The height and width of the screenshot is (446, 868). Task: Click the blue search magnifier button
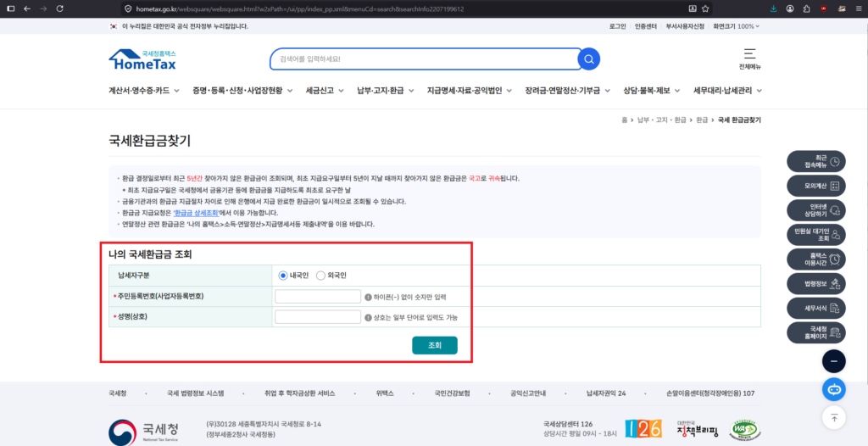click(x=589, y=59)
